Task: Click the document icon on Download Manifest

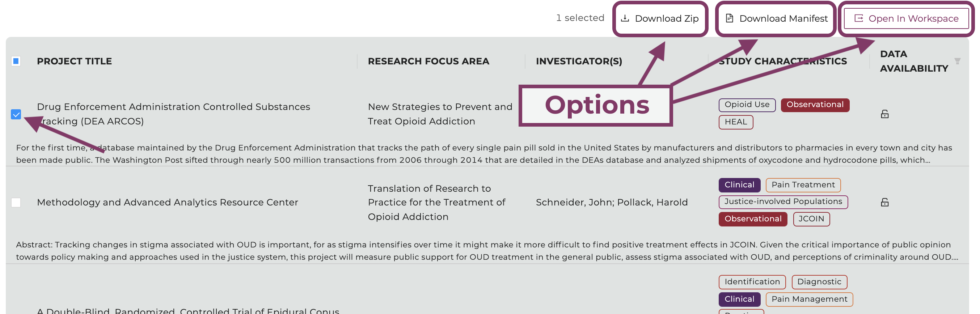Action: pos(729,18)
